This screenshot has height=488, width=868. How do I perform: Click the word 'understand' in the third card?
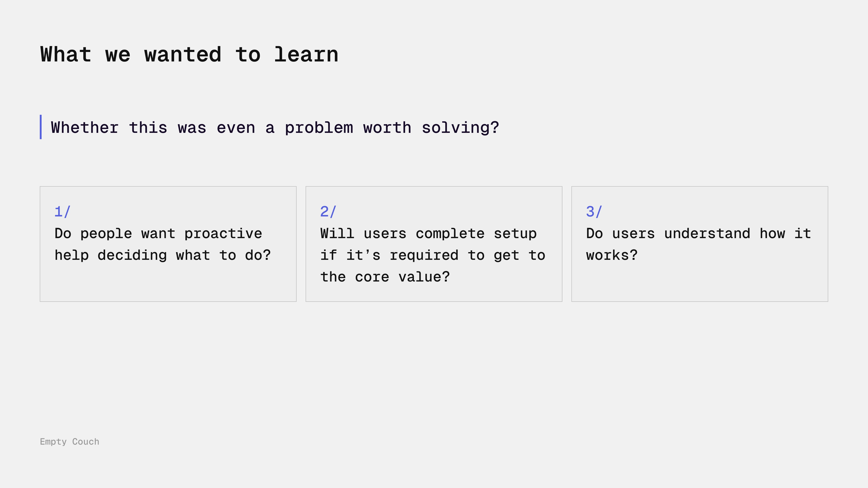click(707, 234)
